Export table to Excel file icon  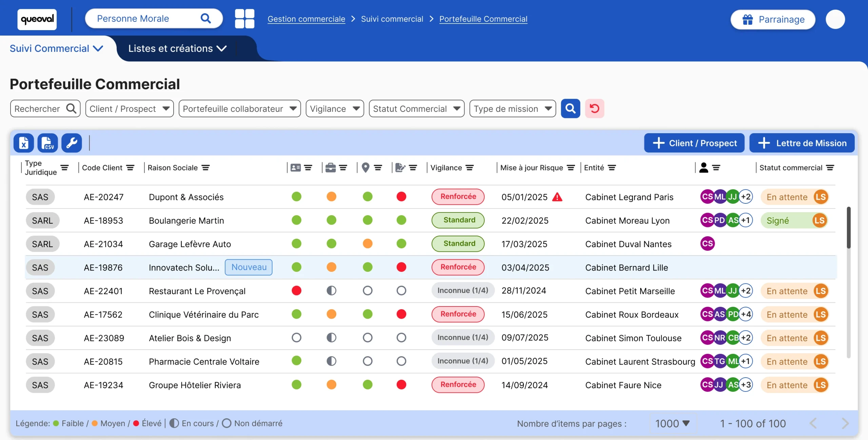click(23, 143)
